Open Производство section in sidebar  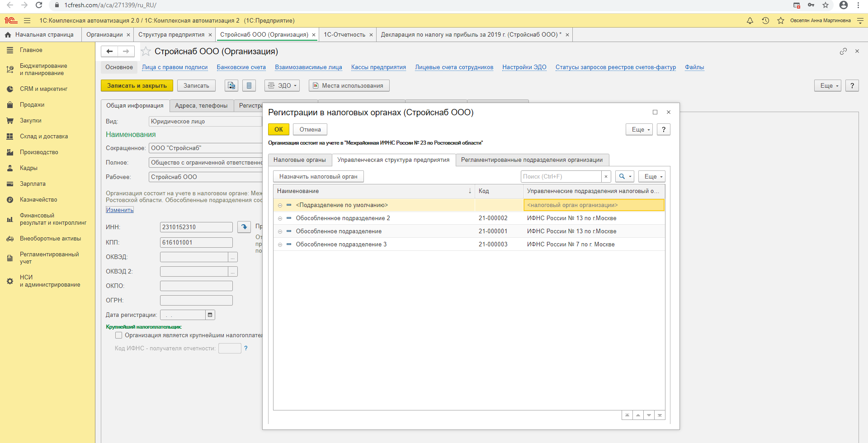pyautogui.click(x=39, y=152)
